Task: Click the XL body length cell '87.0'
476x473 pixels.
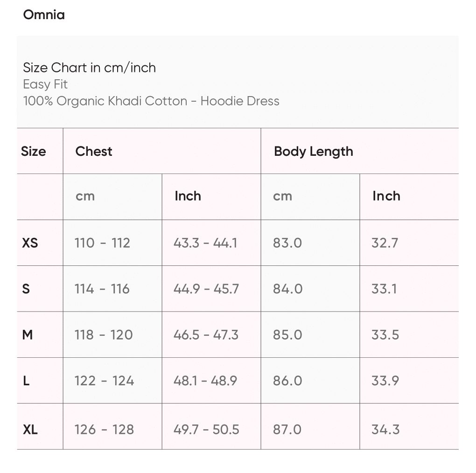Action: tap(287, 430)
